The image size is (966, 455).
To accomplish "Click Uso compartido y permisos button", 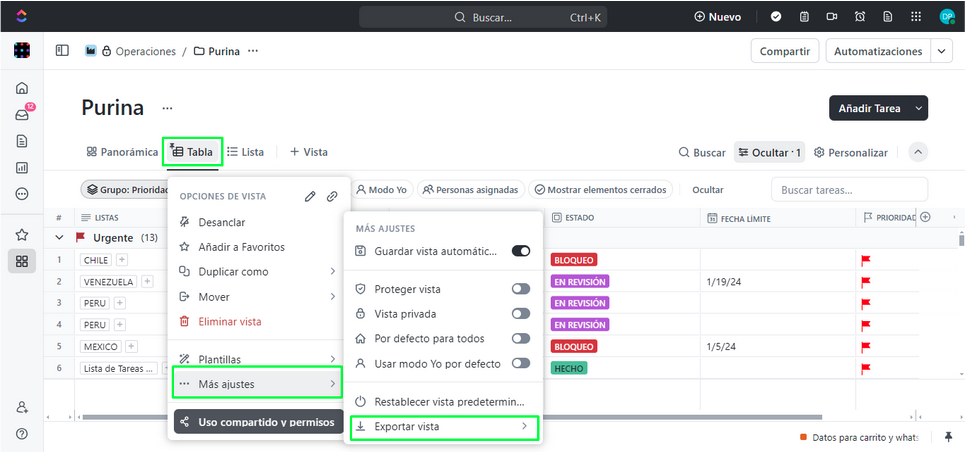I will point(256,422).
